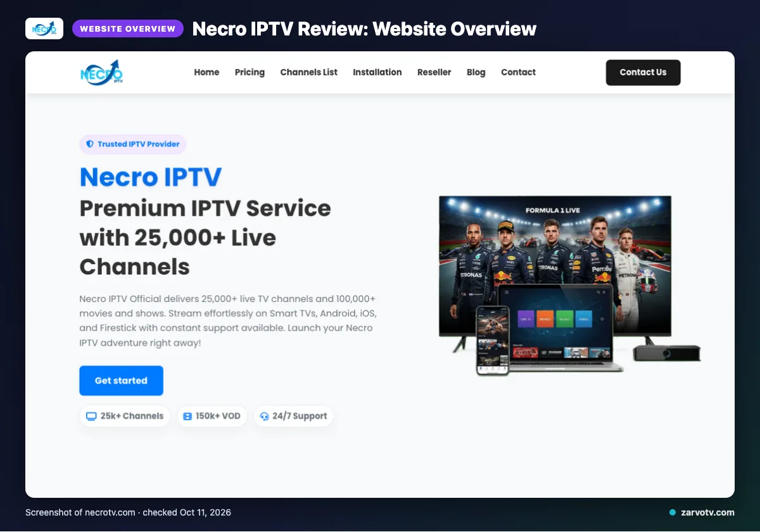This screenshot has width=760, height=532.
Task: Select the 25k+ Channels pill
Action: tap(125, 416)
